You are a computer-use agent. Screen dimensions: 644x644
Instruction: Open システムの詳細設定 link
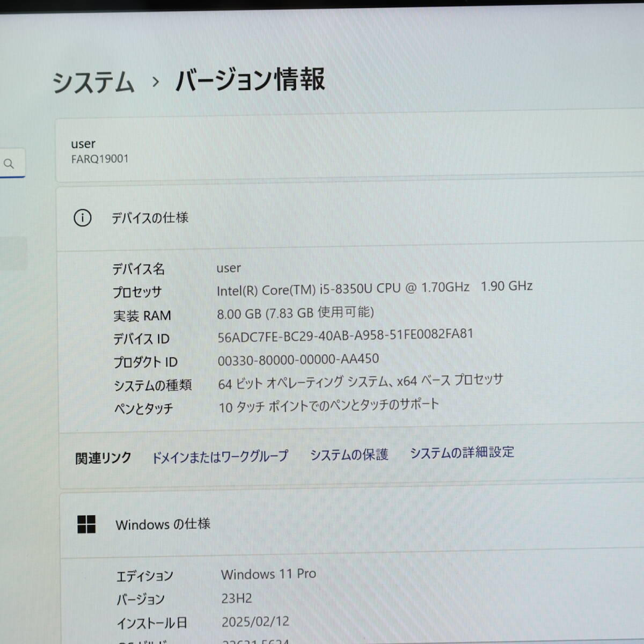[x=462, y=452]
